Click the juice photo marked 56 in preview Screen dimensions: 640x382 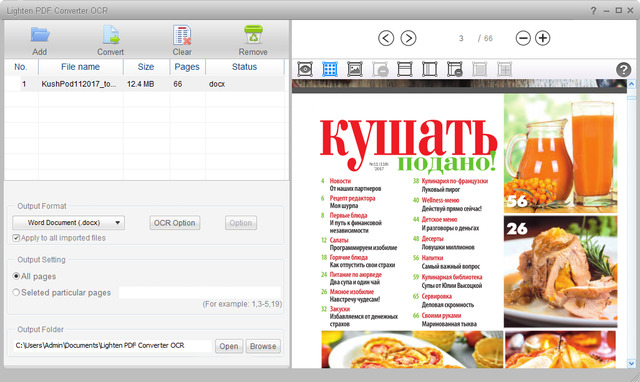click(x=560, y=153)
